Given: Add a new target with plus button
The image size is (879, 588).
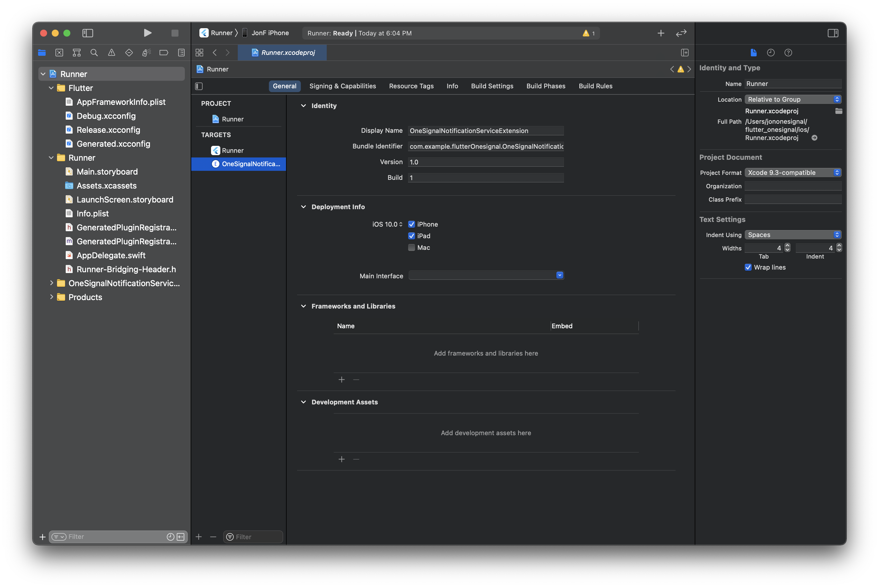Looking at the screenshot, I should click(199, 537).
